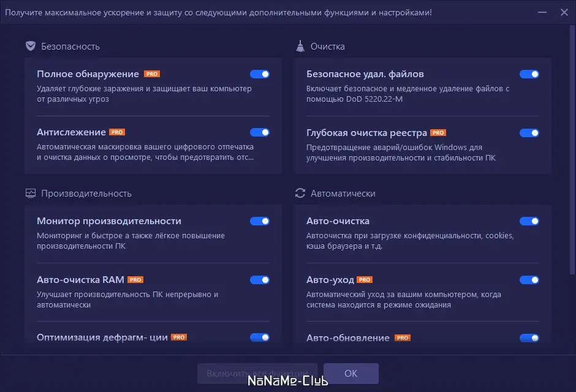The width and height of the screenshot is (576, 392).
Task: Toggle off Антислежение
Action: (259, 132)
